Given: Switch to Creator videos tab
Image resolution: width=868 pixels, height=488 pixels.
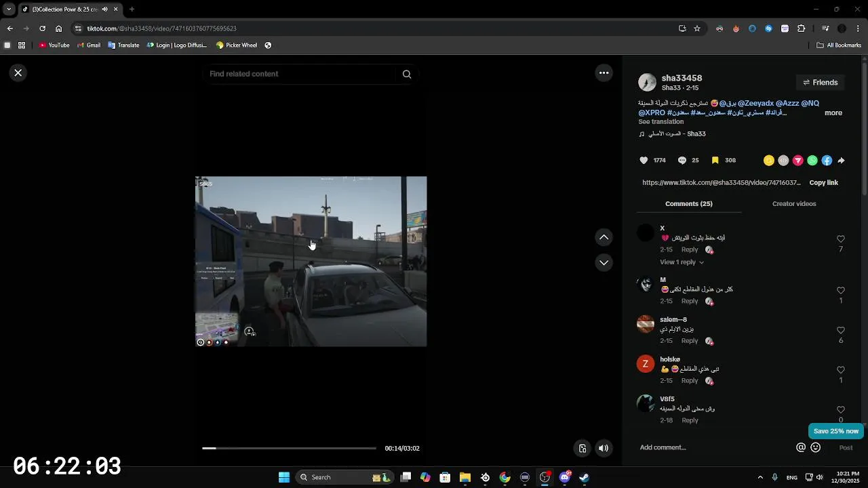Looking at the screenshot, I should click(794, 204).
